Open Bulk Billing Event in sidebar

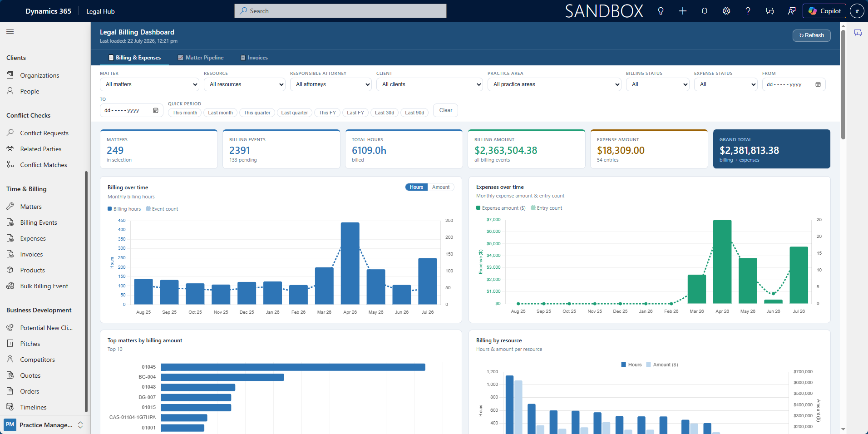44,286
